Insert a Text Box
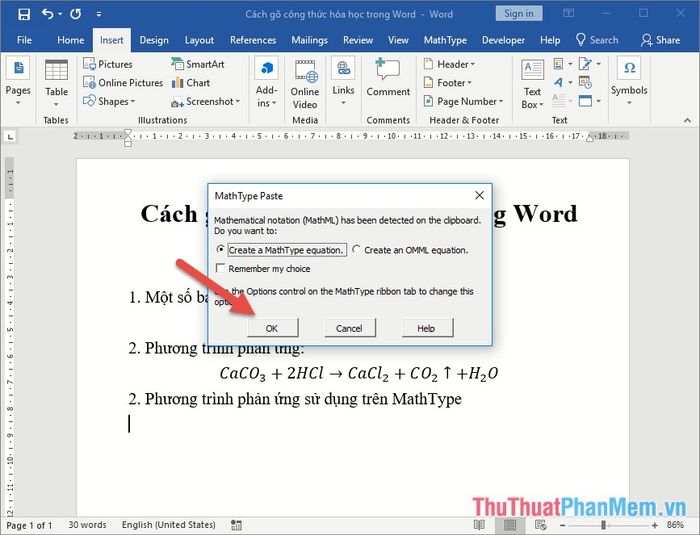Screen dimensions: 700x535 click(x=532, y=84)
